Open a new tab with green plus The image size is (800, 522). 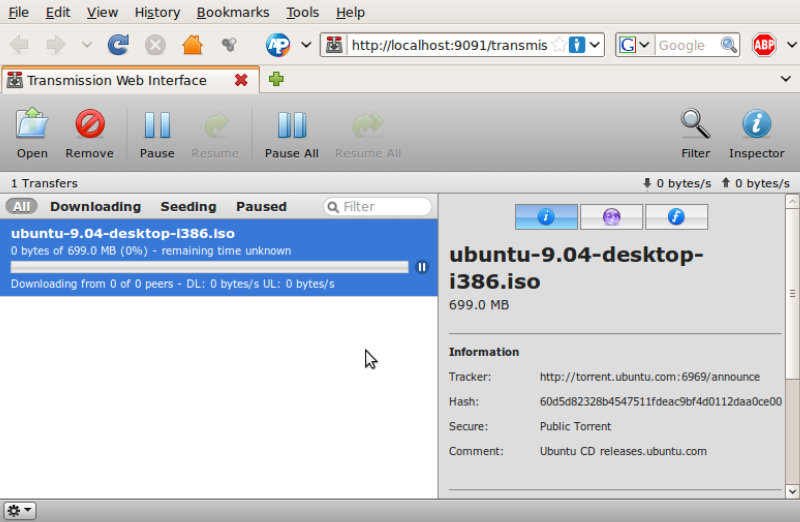[276, 79]
